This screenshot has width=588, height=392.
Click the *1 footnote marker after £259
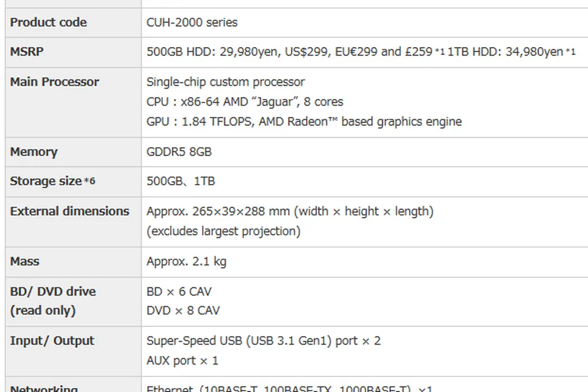[440, 52]
